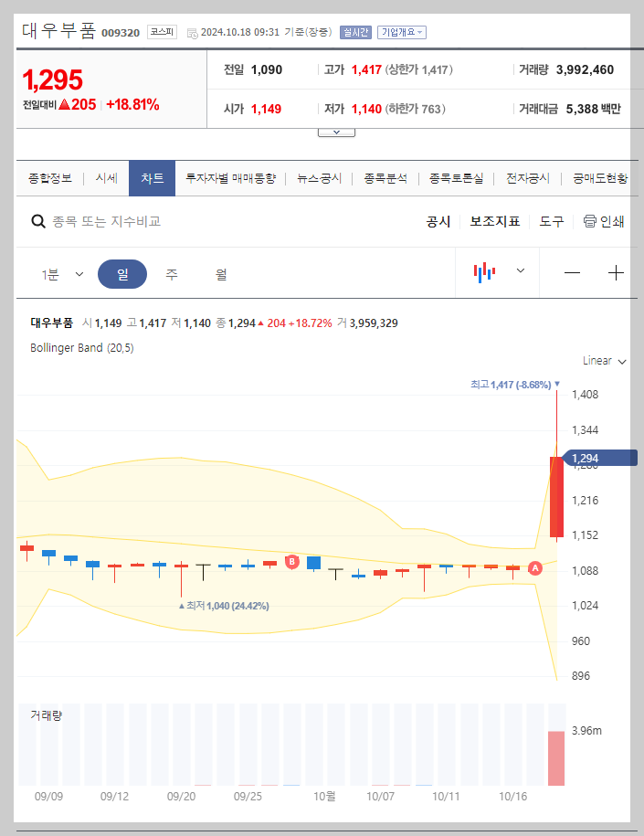Switch the chart period to 월
Screen dimensions: 644x836
(221, 274)
